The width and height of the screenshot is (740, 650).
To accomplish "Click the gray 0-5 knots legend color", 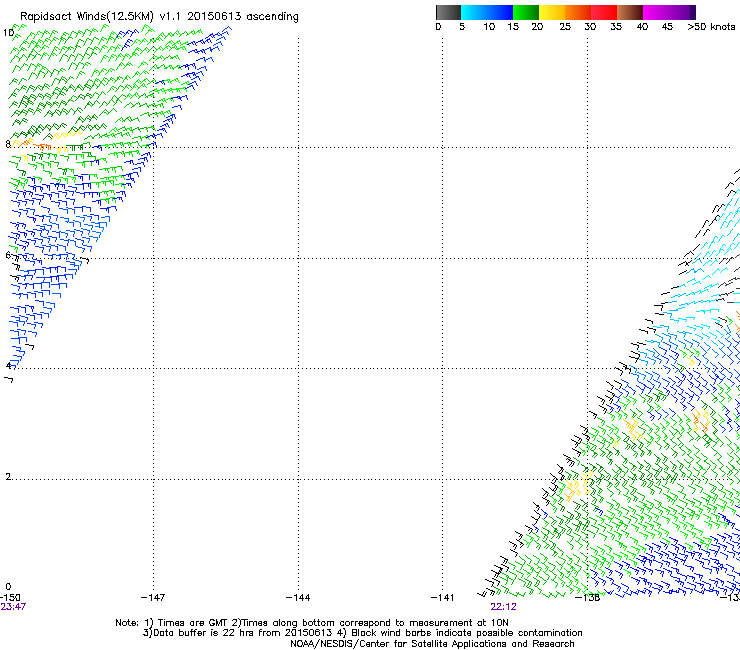I will click(x=448, y=12).
